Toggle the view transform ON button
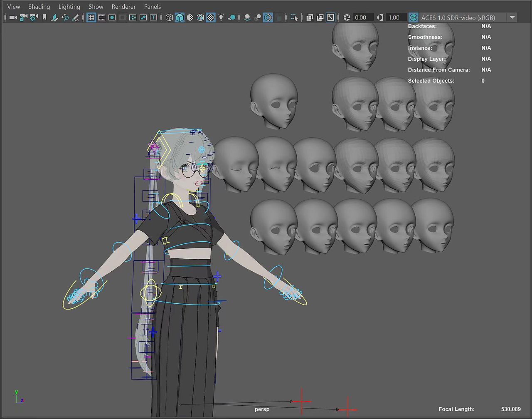This screenshot has width=532, height=419. [413, 17]
